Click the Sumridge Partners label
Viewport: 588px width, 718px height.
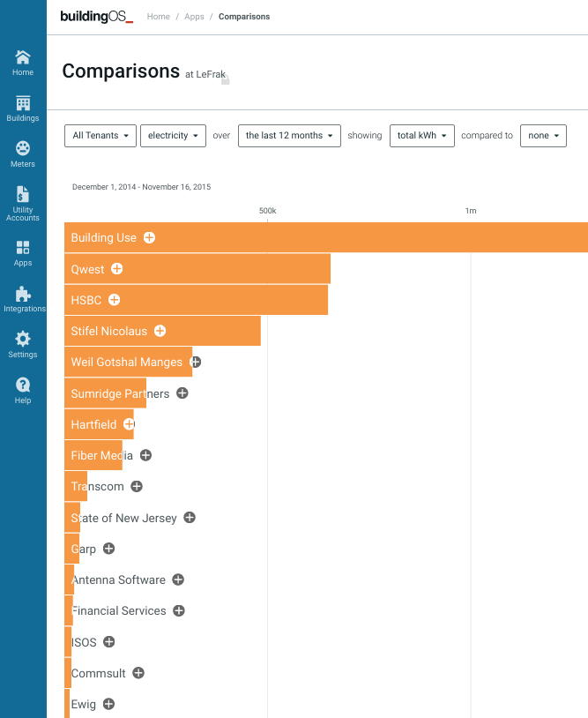point(120,393)
